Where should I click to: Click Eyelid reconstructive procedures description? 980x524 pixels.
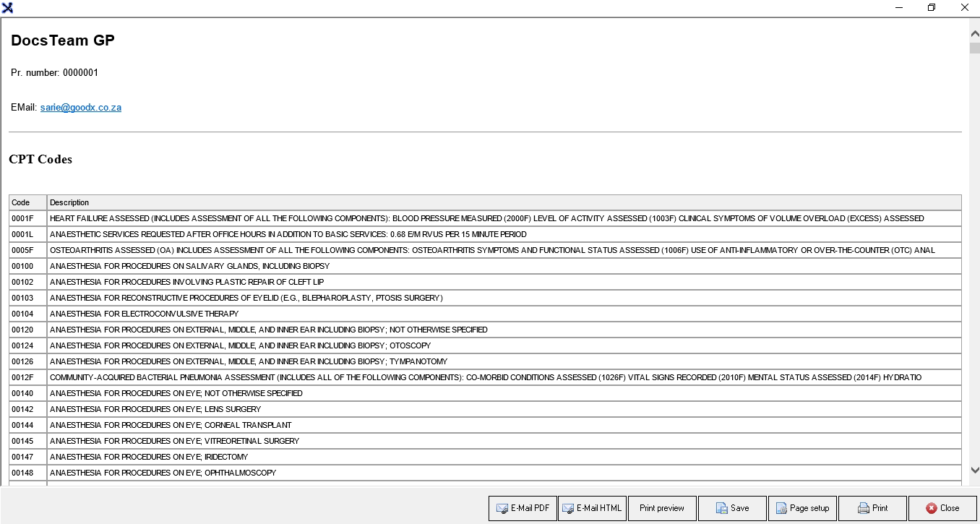click(x=504, y=298)
